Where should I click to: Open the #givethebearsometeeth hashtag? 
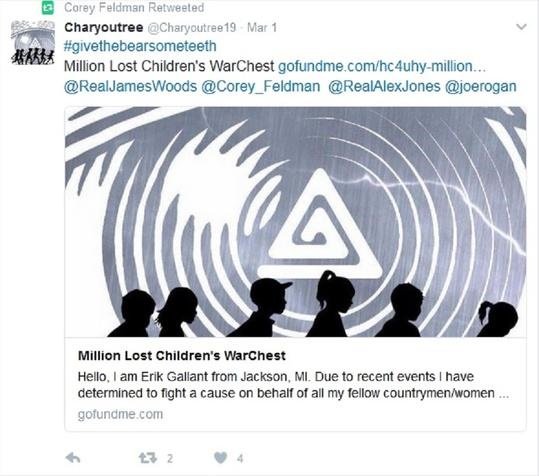(140, 46)
